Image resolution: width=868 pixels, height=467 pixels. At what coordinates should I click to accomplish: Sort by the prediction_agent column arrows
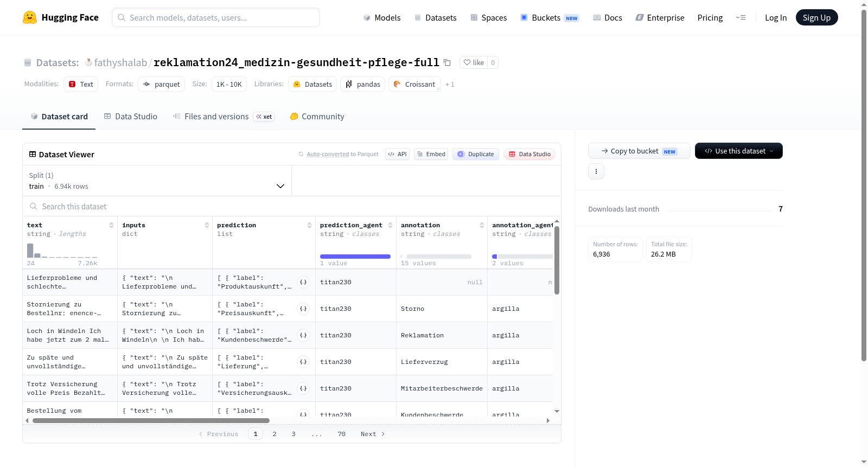tap(390, 225)
